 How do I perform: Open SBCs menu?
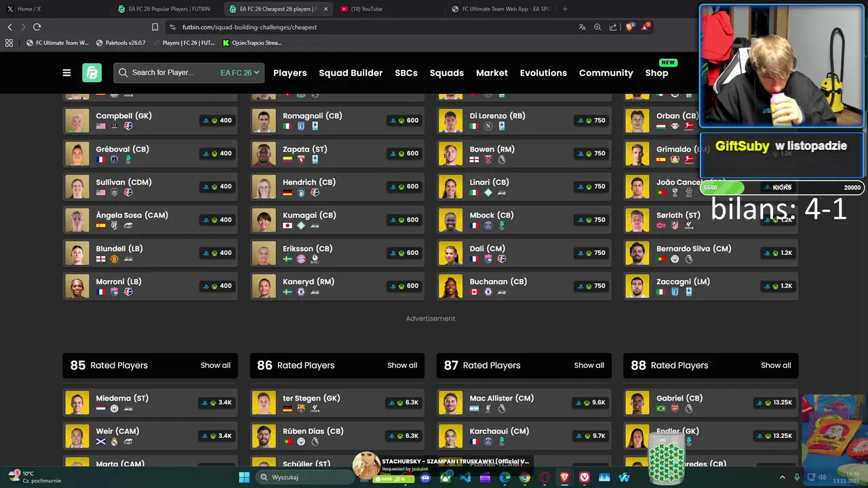(x=406, y=73)
